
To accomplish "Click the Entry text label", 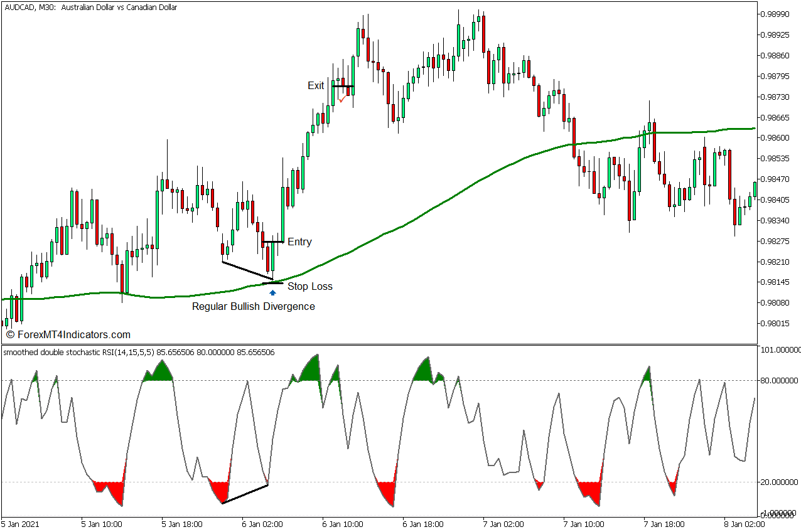I will 299,242.
